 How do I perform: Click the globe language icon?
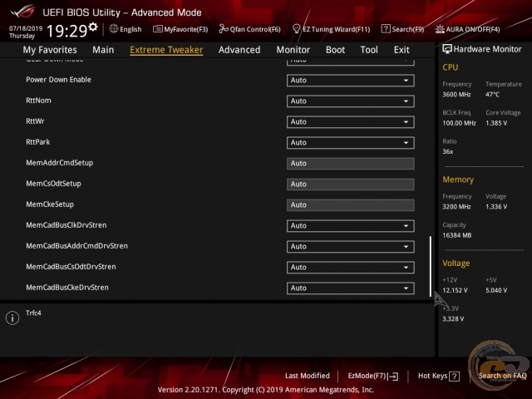tap(114, 29)
